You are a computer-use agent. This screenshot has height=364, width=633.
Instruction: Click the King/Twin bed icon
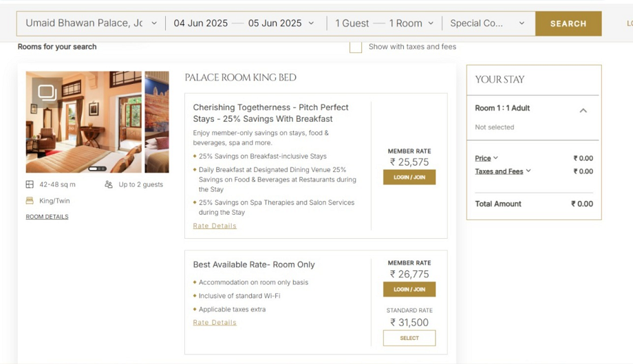coord(30,201)
